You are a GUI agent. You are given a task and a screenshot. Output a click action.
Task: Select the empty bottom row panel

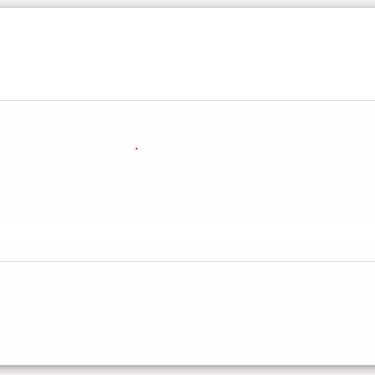[187, 313]
